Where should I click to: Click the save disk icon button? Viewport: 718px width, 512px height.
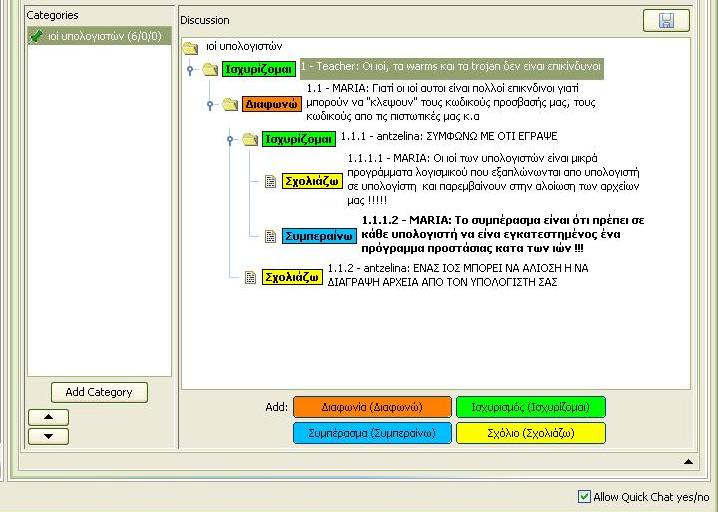(666, 21)
